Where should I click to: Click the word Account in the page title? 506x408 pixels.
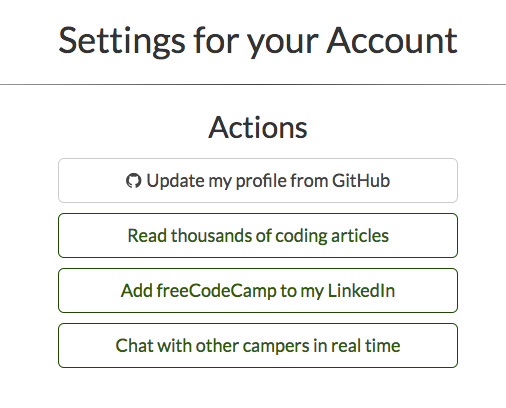click(x=392, y=41)
